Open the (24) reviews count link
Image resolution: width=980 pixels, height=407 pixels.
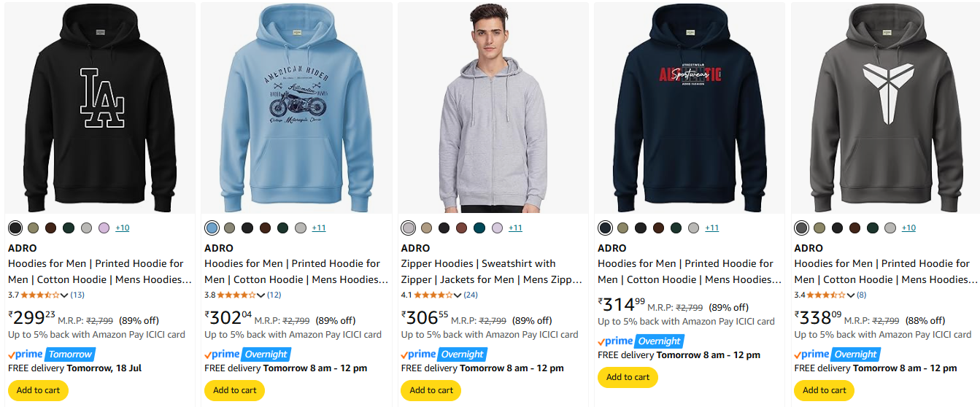tap(471, 295)
